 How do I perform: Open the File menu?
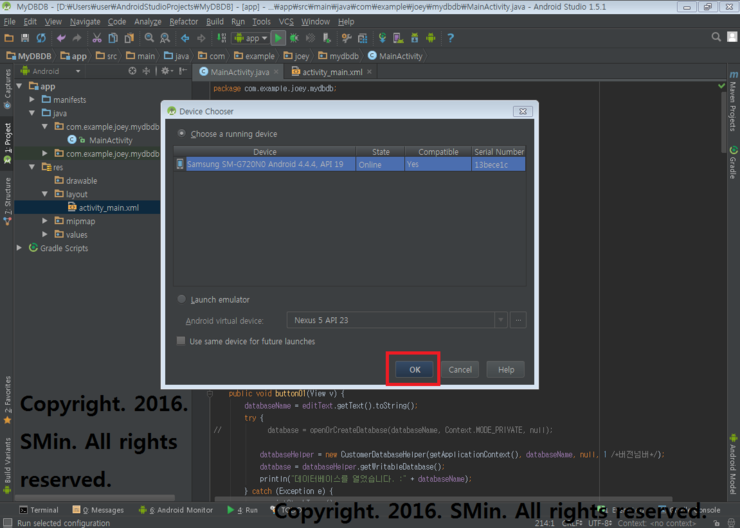[9, 22]
